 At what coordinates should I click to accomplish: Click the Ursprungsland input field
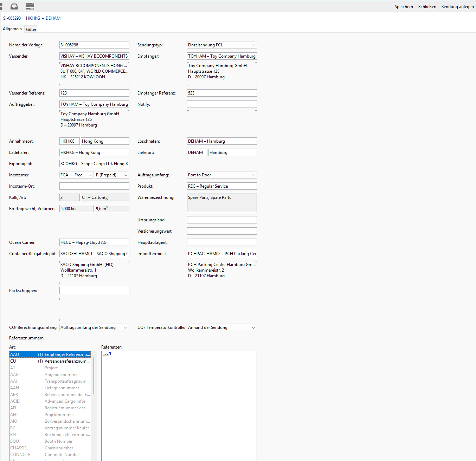click(x=222, y=220)
